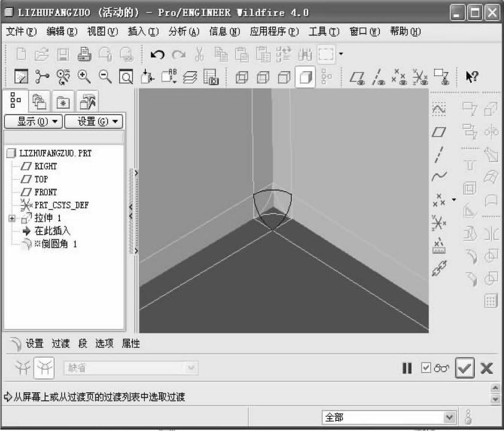Switch to set mode round button
Image resolution: width=504 pixels, height=431 pixels.
click(x=22, y=368)
